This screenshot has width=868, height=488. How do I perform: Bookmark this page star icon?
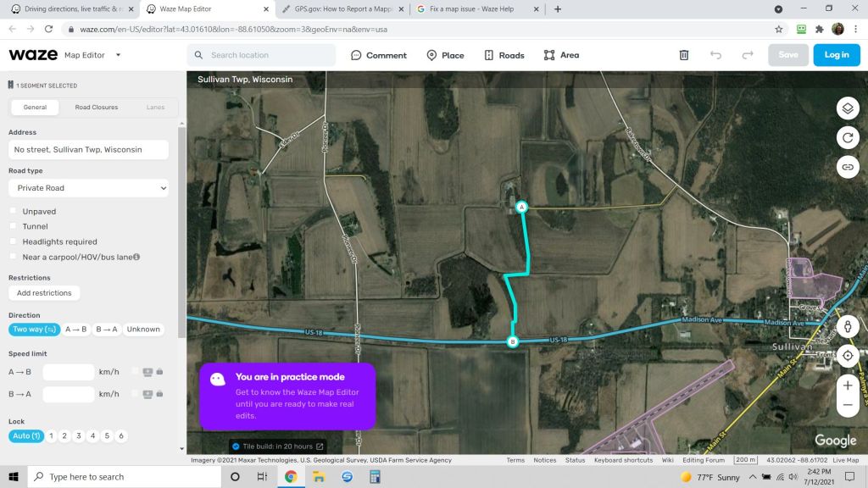coord(779,30)
